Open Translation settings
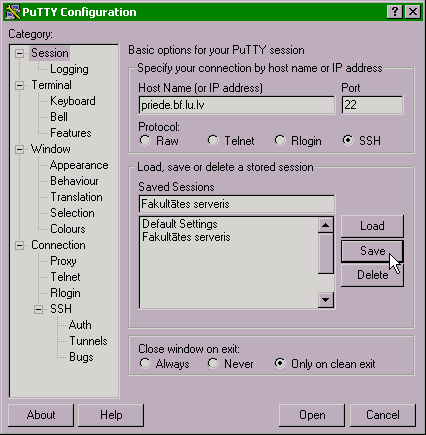 [76, 197]
